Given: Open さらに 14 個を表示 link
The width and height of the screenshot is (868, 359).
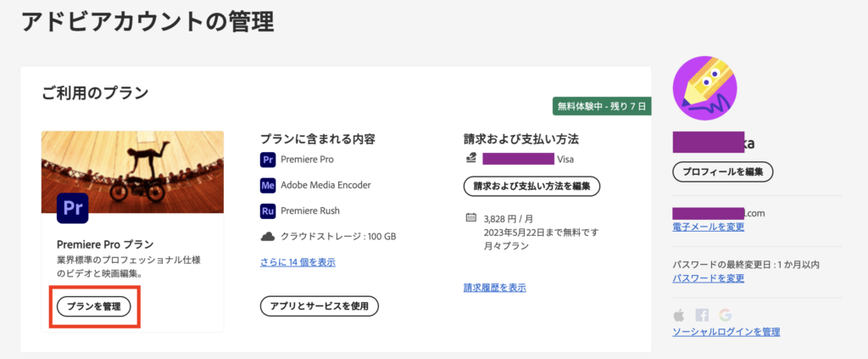Looking at the screenshot, I should 298,262.
